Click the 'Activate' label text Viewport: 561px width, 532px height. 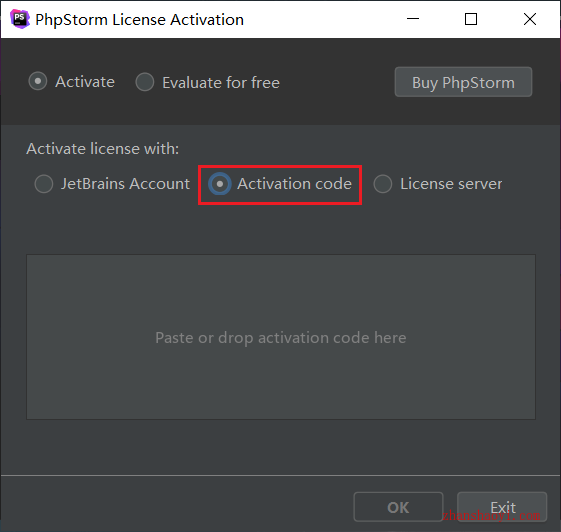pos(85,82)
